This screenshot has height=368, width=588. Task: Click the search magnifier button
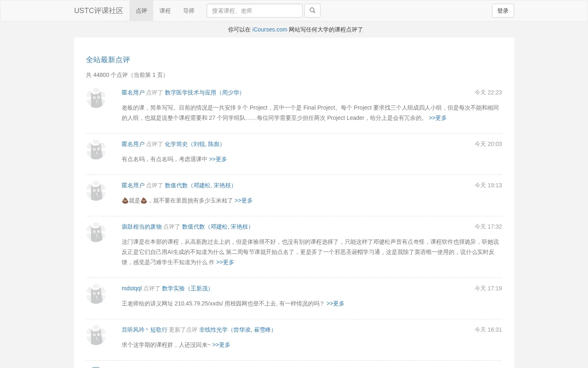[312, 11]
